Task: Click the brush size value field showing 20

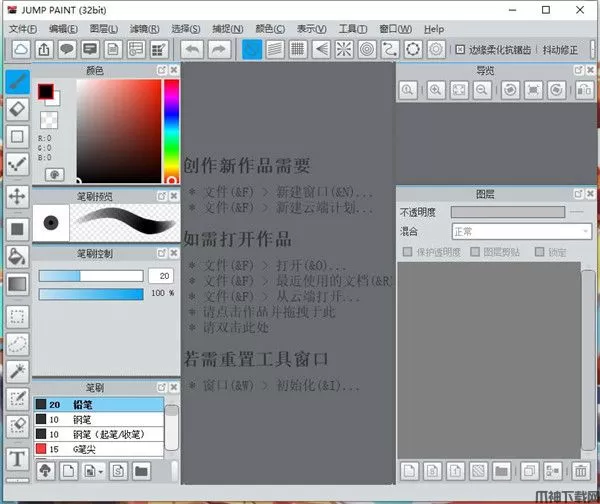Action: coord(160,275)
